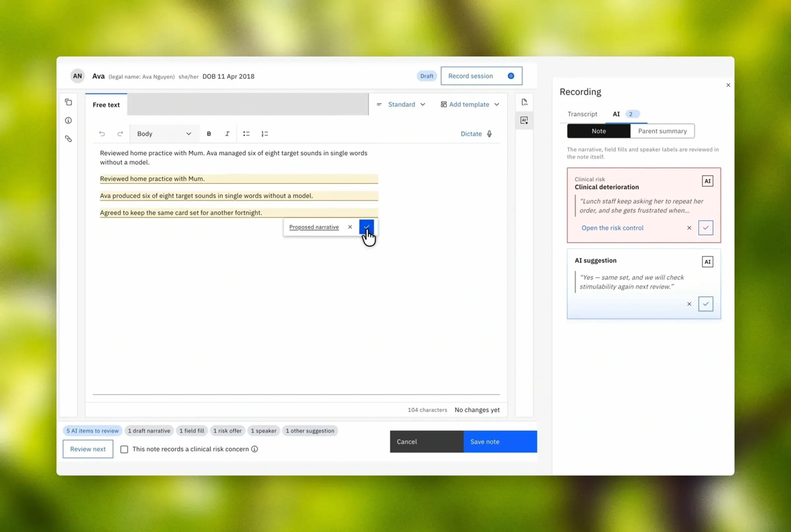Click the Record session button
Screen dimensions: 791x532
click(x=481, y=76)
